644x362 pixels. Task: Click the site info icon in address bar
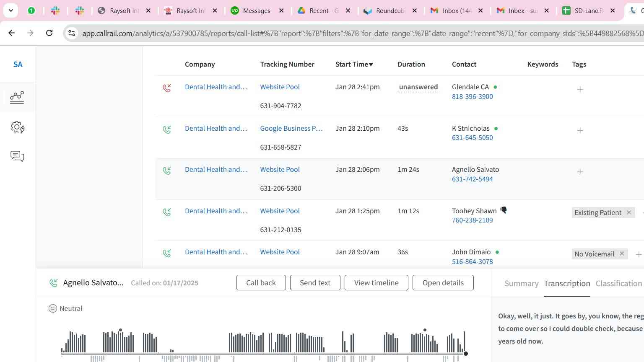pyautogui.click(x=72, y=33)
